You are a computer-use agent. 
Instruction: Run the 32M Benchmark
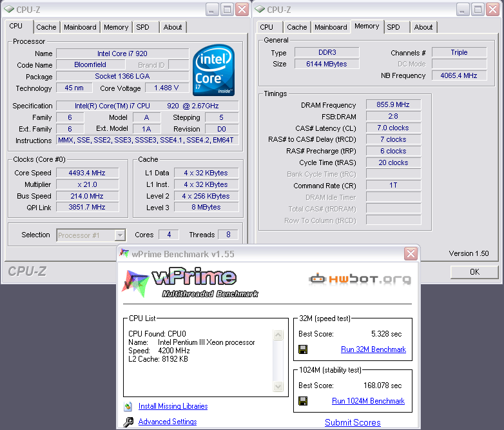(x=373, y=349)
